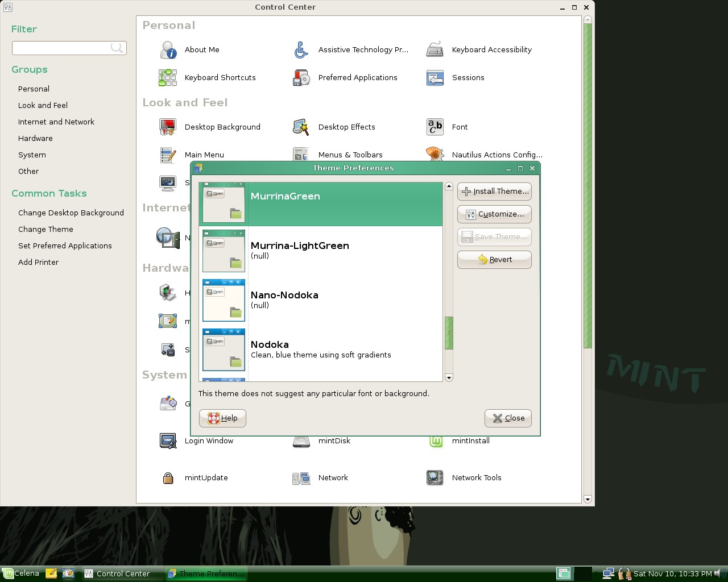Click the clock in the panel
Screen dimensions: 728x582
(673, 573)
